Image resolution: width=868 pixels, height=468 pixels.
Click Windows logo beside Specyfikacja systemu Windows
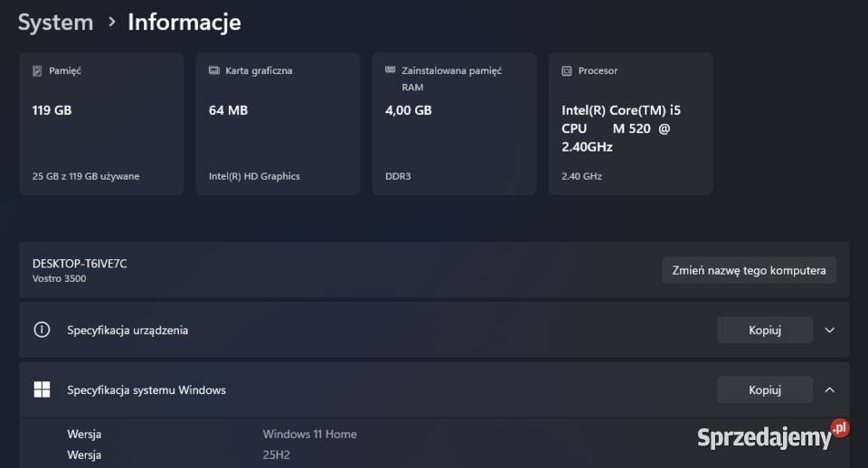pos(42,389)
